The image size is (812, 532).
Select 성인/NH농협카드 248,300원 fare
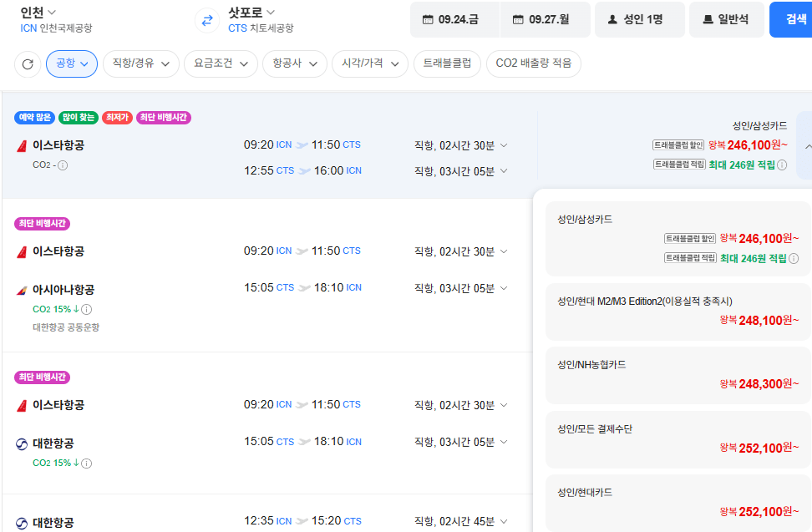678,375
